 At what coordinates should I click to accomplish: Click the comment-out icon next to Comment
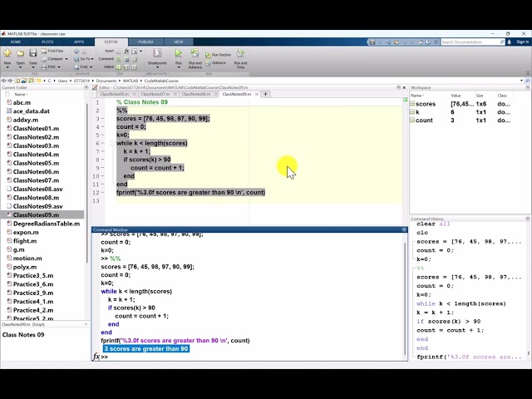coord(118,59)
